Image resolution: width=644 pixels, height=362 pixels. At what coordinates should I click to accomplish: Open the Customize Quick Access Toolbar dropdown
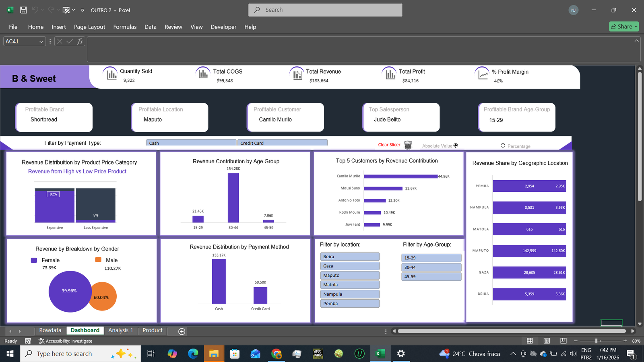[x=83, y=10]
